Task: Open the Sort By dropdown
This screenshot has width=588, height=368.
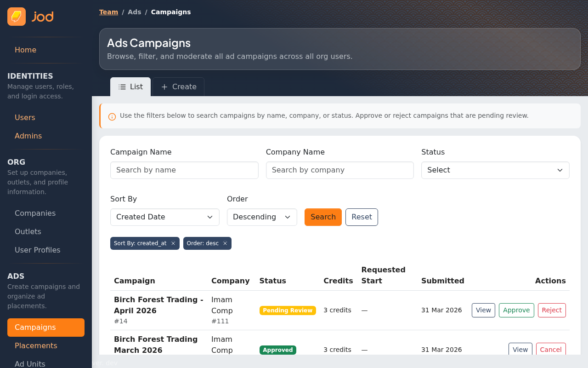Action: (164, 217)
